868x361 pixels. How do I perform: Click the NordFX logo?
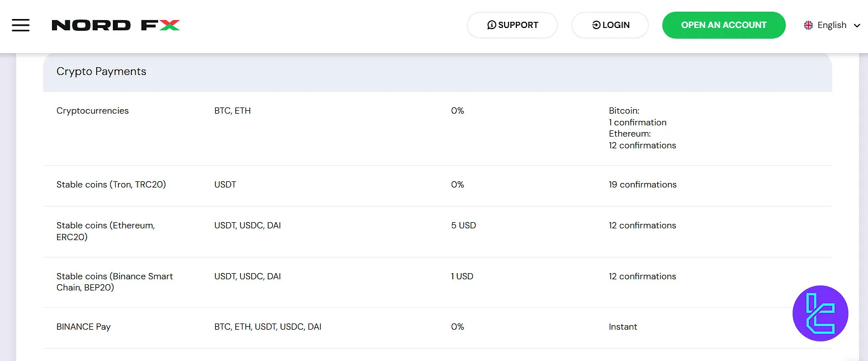pyautogui.click(x=116, y=25)
